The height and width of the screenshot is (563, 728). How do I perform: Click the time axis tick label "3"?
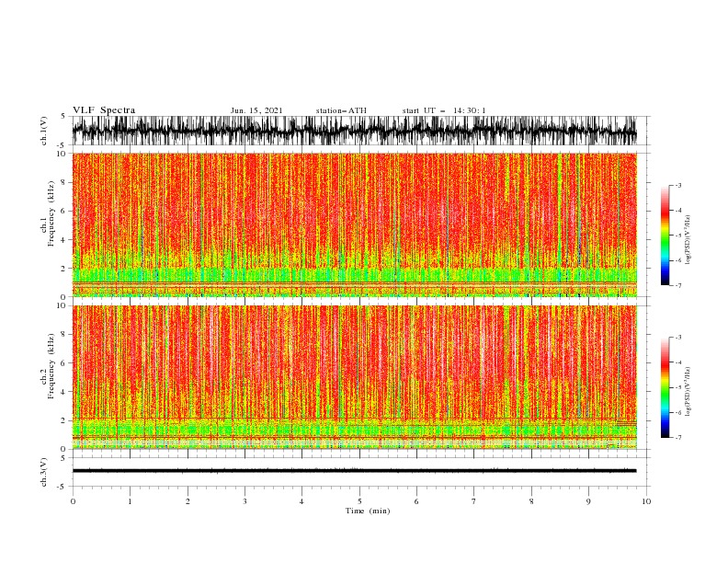point(245,501)
